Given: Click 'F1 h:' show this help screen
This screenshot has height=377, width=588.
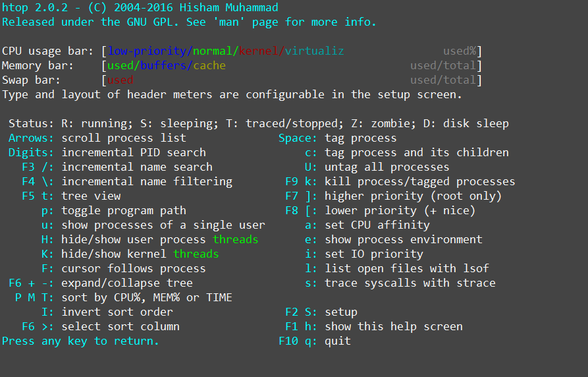Looking at the screenshot, I should click(301, 327).
